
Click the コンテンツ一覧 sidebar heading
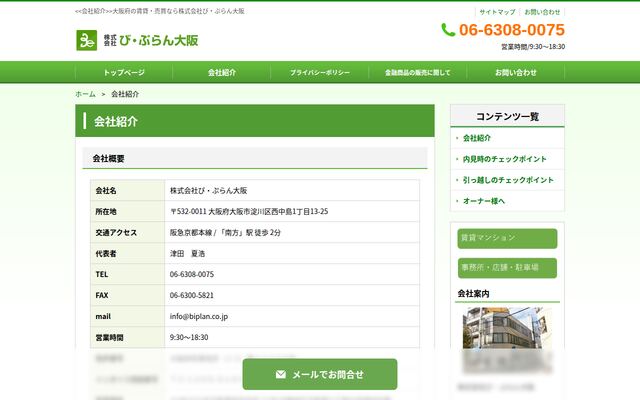coord(507,116)
